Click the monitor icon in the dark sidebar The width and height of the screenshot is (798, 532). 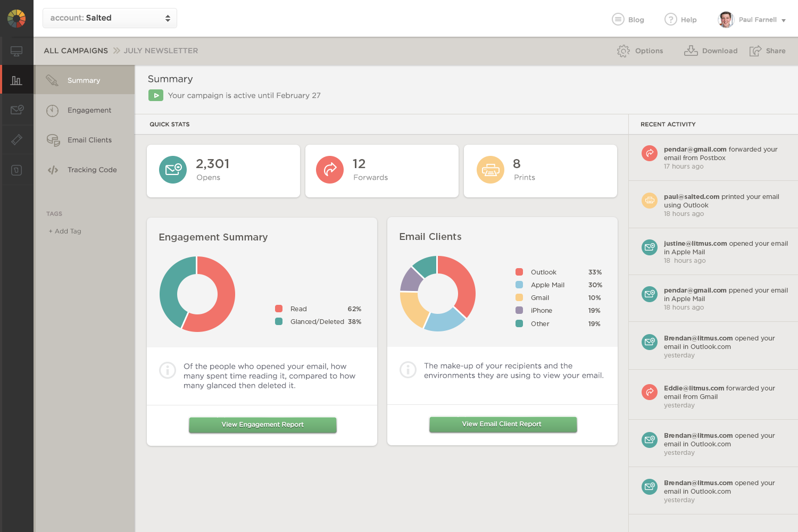tap(16, 52)
